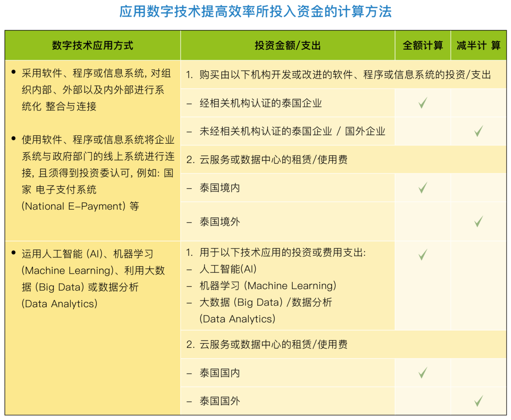Click the 大数据 (Big Data) list entry
The image size is (511, 420).
click(x=265, y=303)
